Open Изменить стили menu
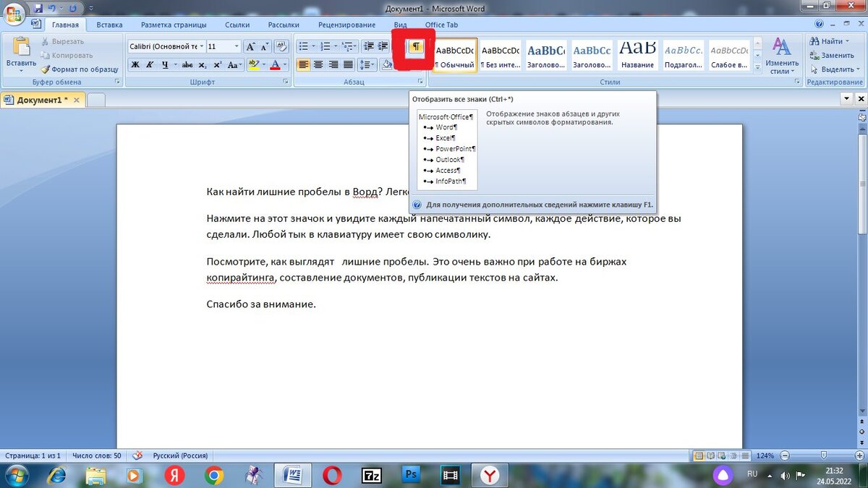The width and height of the screenshot is (868, 488). pos(781,56)
